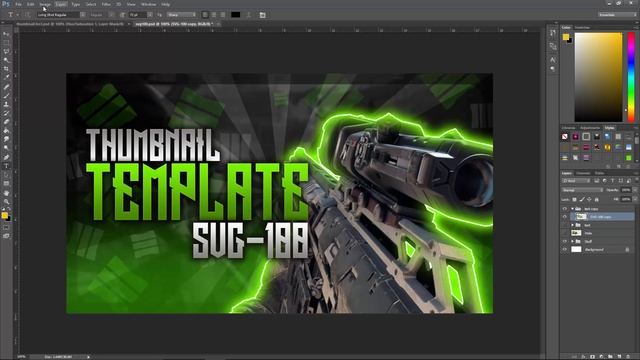Open the font size dropdown
Screen dimensions: 640x360
click(x=150, y=15)
